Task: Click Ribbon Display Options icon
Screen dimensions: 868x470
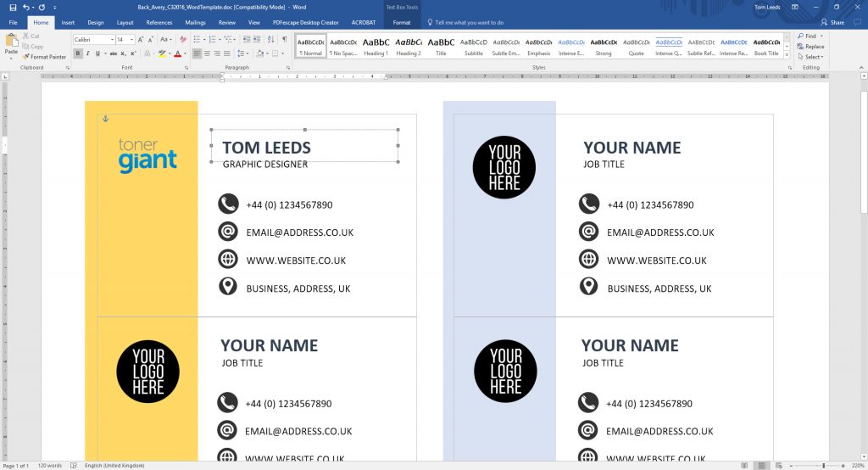Action: click(795, 7)
